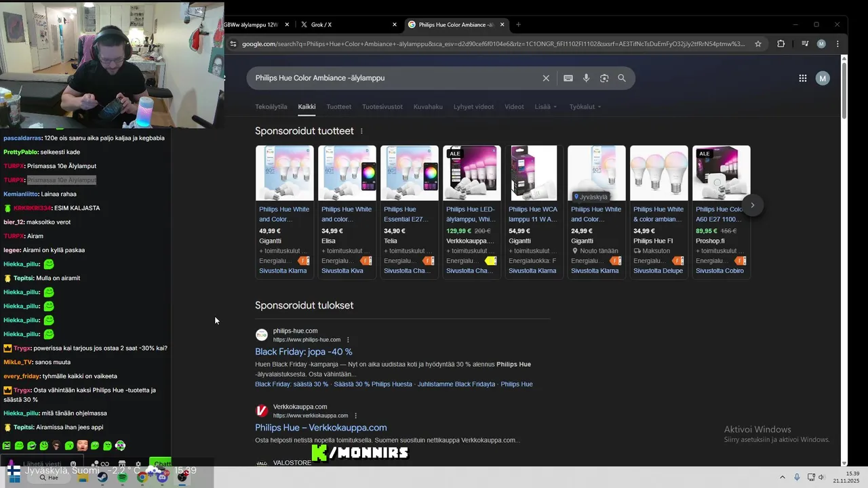
Task: Open the Google apps grid
Action: coord(803,78)
